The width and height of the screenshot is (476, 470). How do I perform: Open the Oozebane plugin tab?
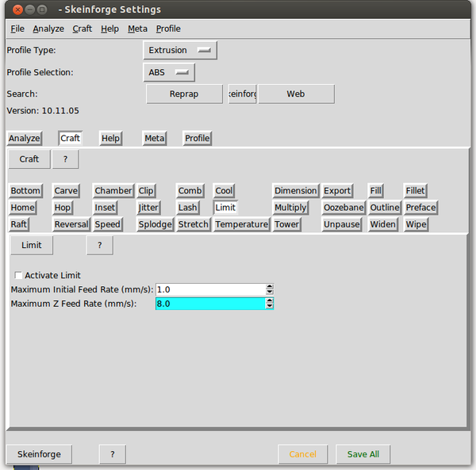[x=343, y=208]
